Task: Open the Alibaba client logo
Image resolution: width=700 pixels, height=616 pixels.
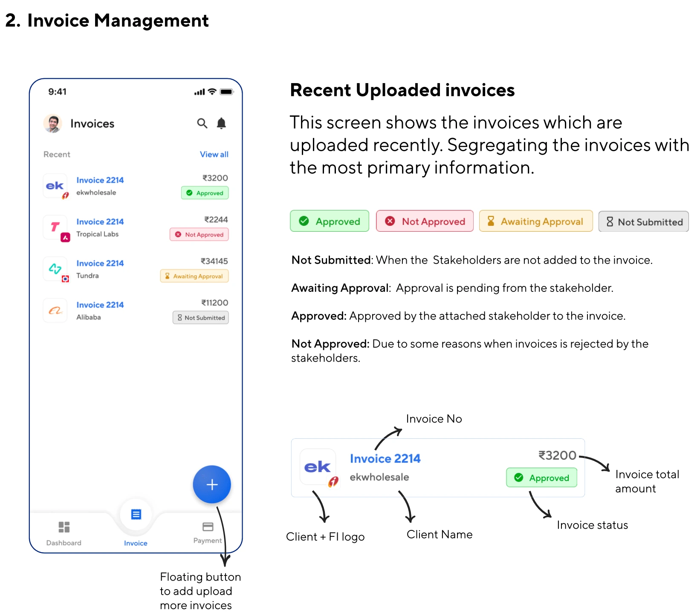Action: click(x=55, y=311)
